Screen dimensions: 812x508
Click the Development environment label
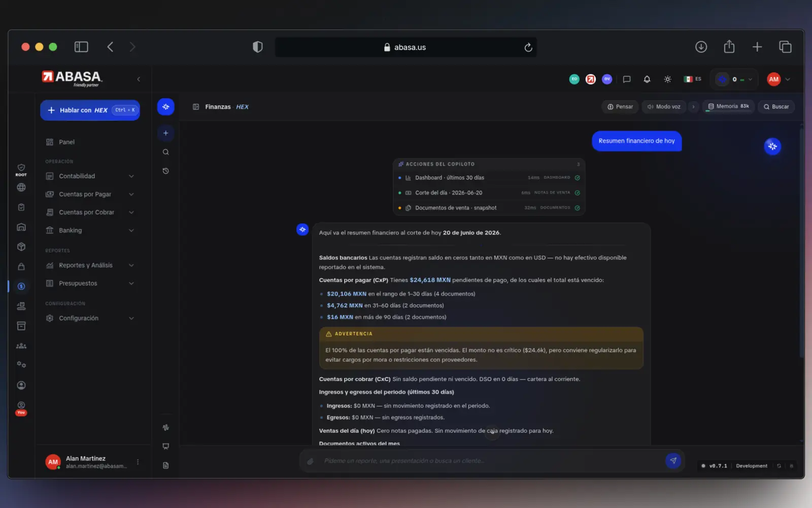point(752,466)
